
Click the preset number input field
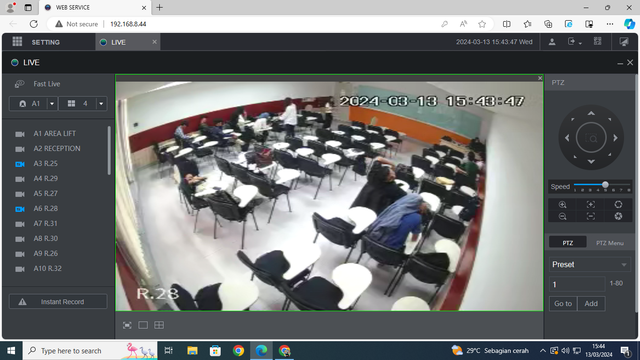[x=577, y=284]
